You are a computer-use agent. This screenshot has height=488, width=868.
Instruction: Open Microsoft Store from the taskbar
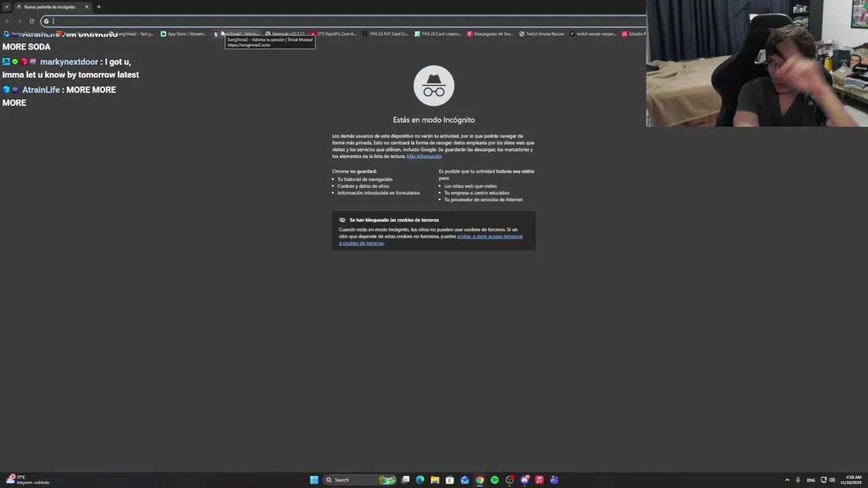point(450,480)
